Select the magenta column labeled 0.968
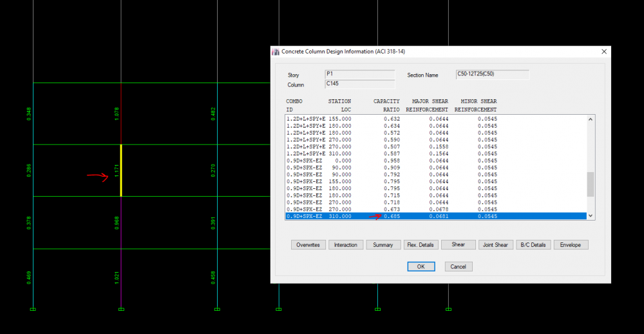This screenshot has height=334, width=644. (121, 222)
